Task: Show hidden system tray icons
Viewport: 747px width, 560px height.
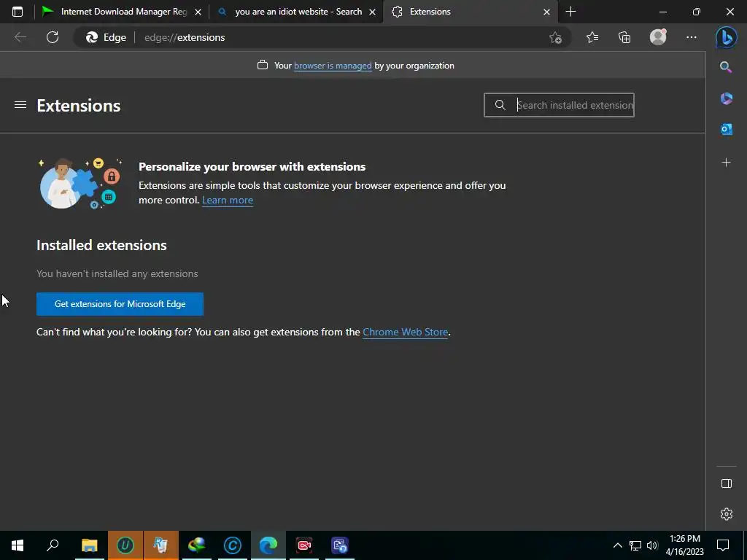Action: tap(617, 545)
